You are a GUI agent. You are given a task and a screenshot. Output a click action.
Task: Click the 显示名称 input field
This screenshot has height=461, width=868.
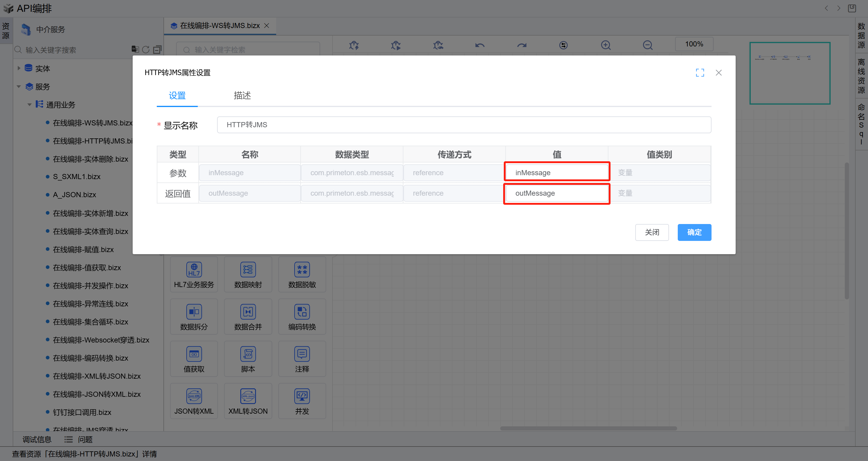464,125
